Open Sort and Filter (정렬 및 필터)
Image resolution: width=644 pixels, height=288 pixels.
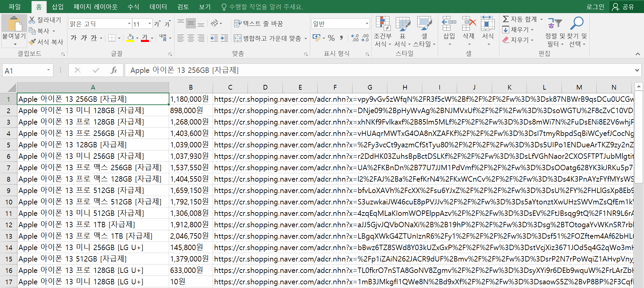tap(555, 32)
